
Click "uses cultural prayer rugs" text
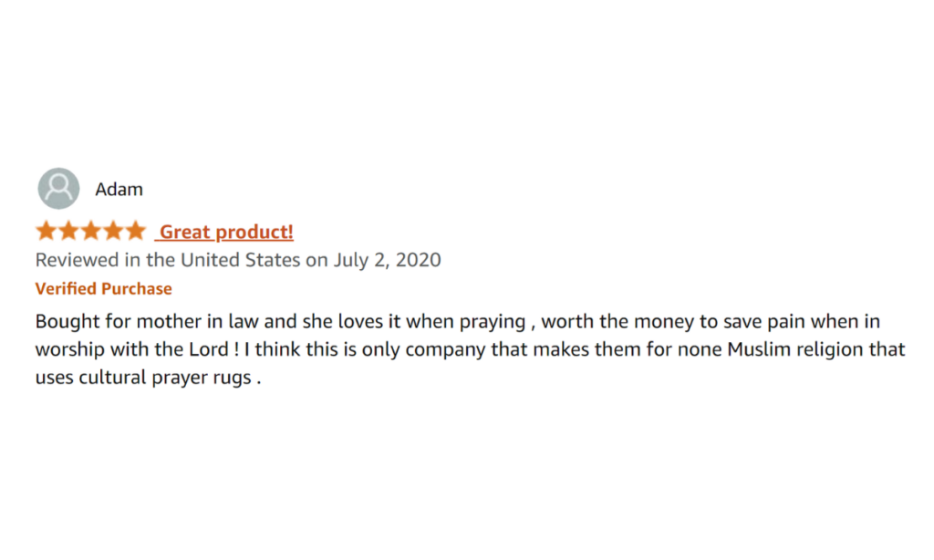point(142,378)
